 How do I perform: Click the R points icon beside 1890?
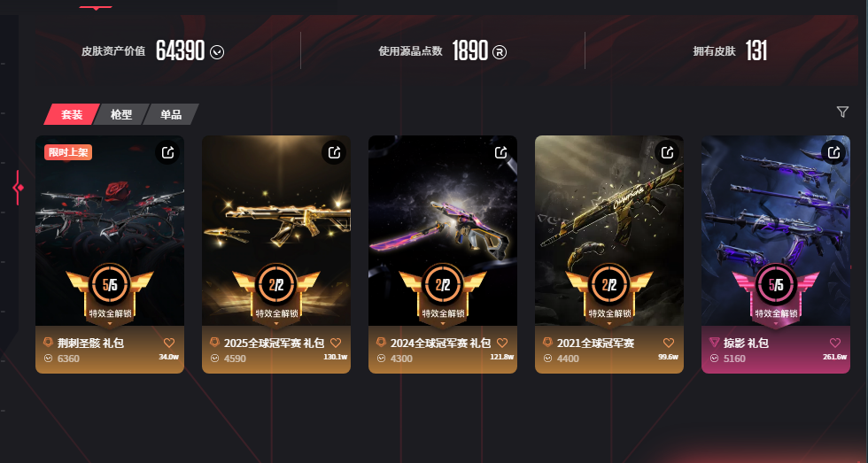point(500,52)
